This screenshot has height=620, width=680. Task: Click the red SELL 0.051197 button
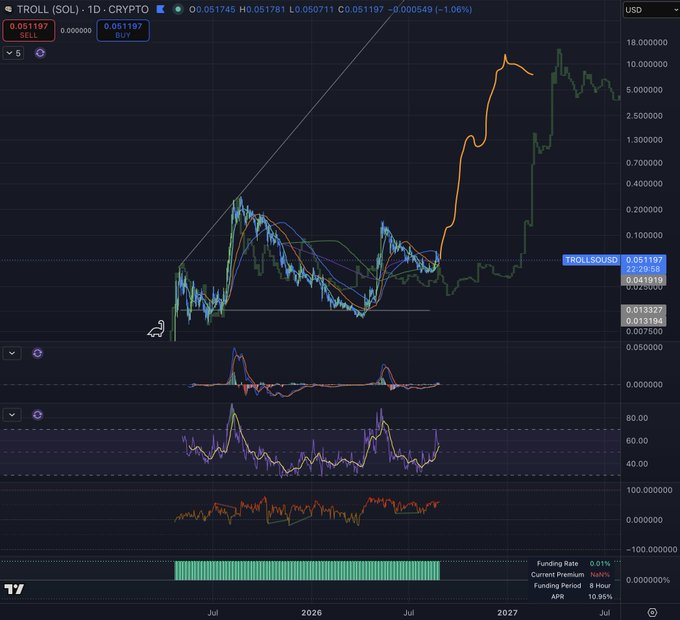click(29, 30)
